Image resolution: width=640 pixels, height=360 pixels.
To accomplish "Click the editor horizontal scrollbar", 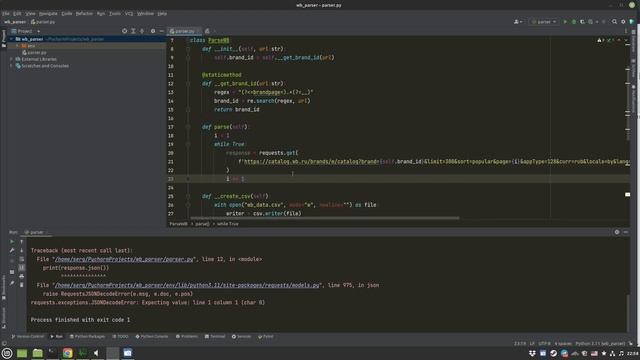I will [324, 218].
